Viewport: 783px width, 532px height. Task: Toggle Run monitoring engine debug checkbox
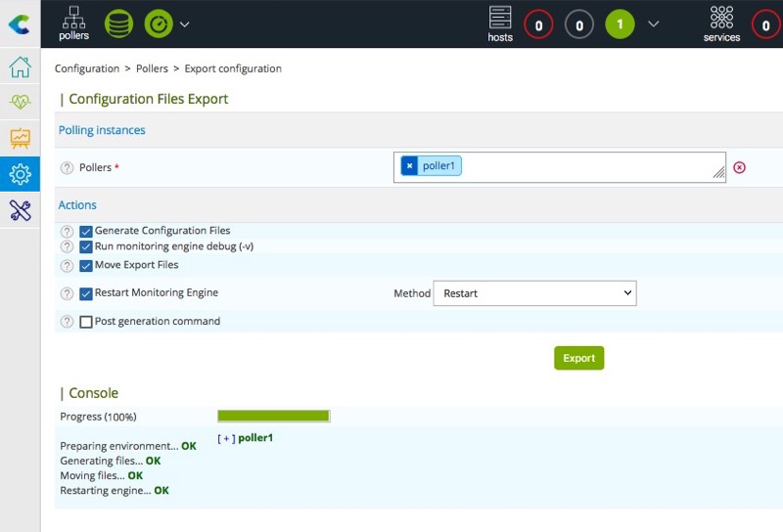click(86, 247)
